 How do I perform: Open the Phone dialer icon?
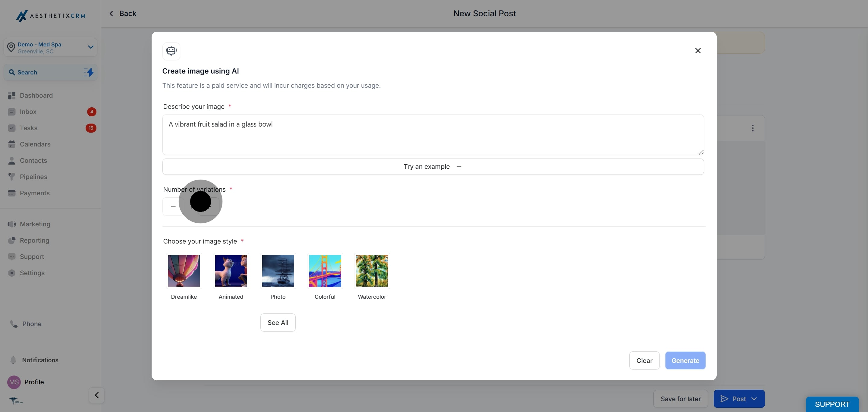(x=14, y=324)
